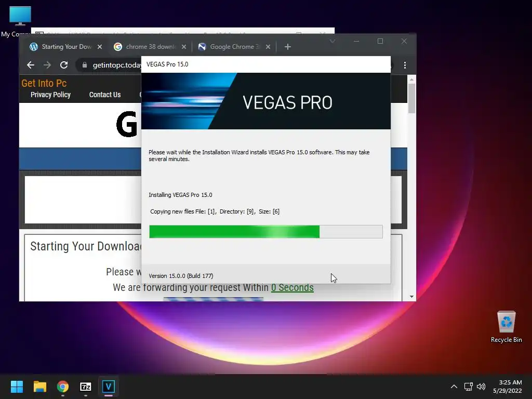The height and width of the screenshot is (399, 532).
Task: Click 'Copying new files' status line
Action: pos(215,211)
